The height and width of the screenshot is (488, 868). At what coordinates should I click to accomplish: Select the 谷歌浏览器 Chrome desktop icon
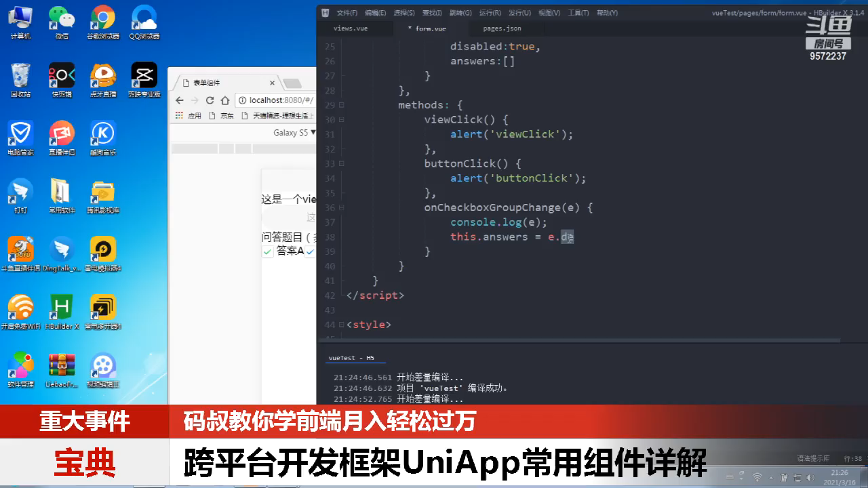click(102, 22)
